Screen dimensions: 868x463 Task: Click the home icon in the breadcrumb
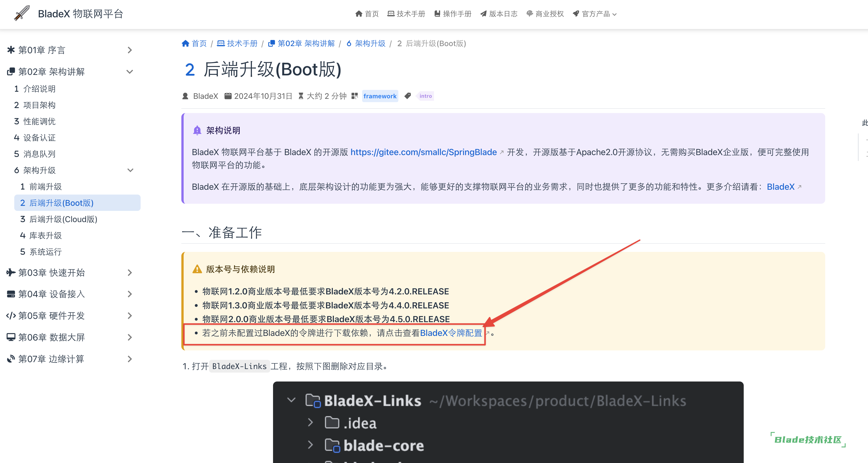(x=185, y=44)
